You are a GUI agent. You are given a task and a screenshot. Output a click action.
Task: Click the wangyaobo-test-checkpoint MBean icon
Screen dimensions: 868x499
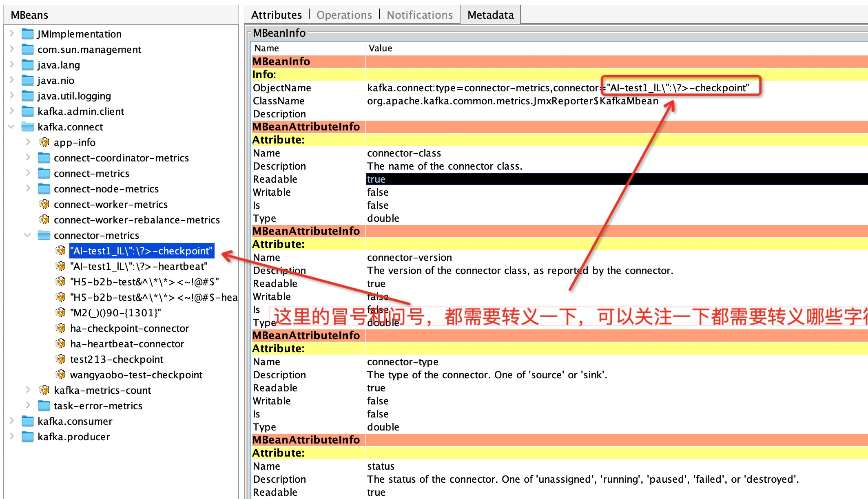click(60, 375)
